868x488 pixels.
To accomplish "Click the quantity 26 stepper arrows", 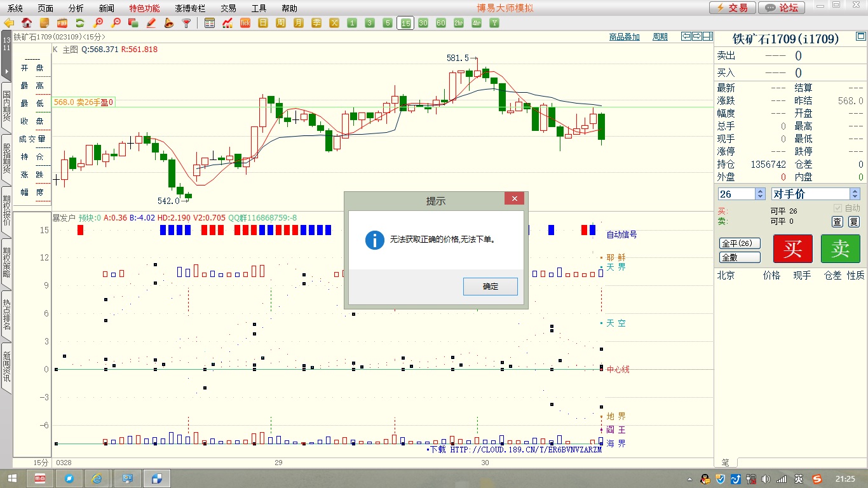I will click(760, 194).
